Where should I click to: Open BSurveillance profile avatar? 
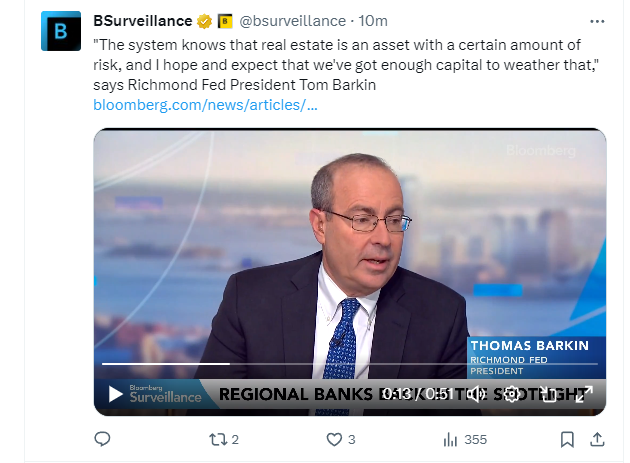click(60, 31)
